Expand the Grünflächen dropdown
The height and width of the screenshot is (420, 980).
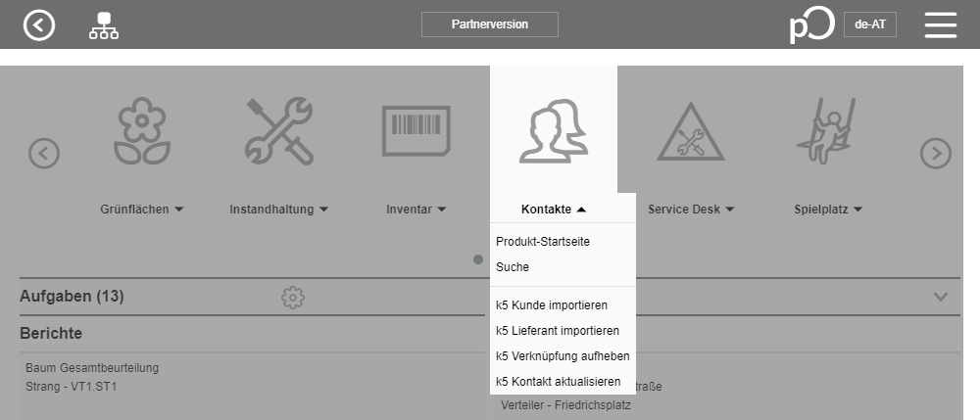pos(142,210)
